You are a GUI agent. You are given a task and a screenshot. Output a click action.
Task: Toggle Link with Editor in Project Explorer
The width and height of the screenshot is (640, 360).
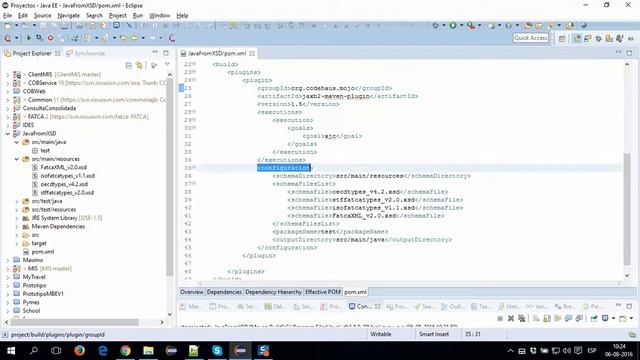tap(139, 65)
